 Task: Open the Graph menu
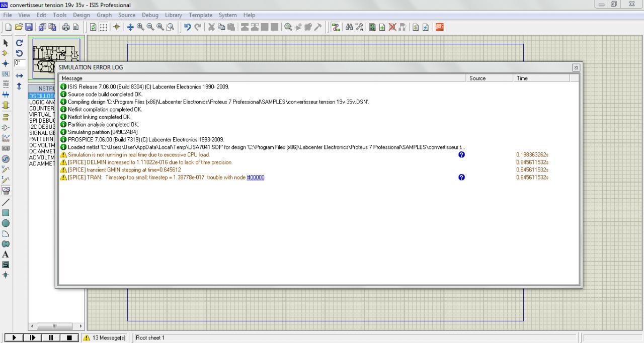[104, 15]
